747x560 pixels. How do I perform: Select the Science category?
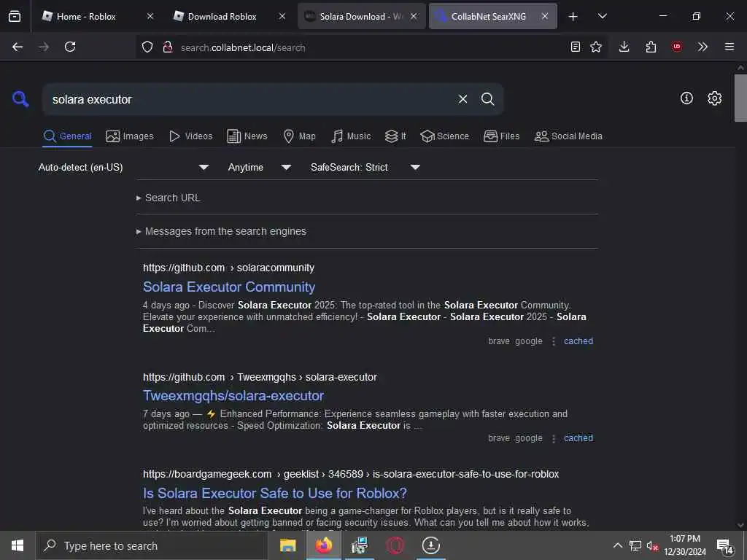(444, 136)
